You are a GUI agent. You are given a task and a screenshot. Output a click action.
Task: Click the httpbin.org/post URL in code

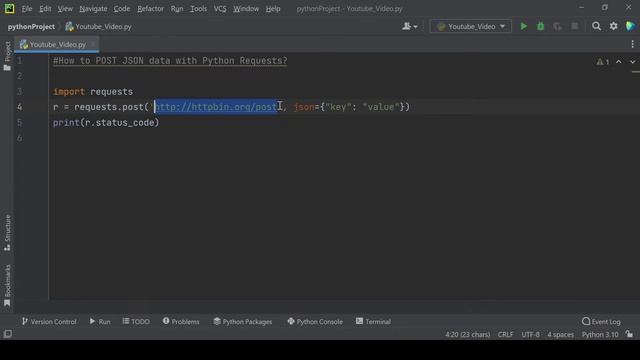coord(216,107)
